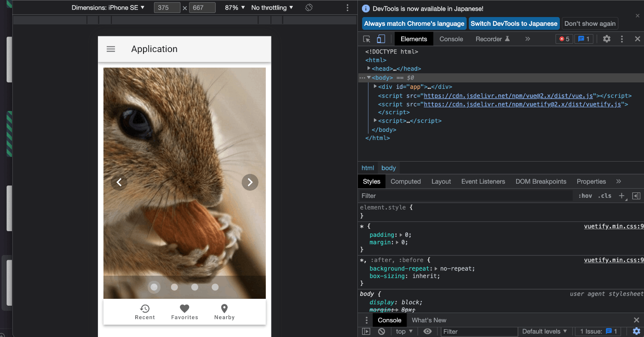Show the 1 message issues badge
This screenshot has height=337, width=644.
coord(584,39)
